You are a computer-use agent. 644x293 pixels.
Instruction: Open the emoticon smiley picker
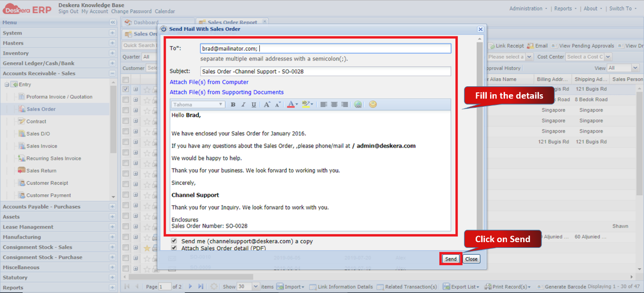coord(373,104)
